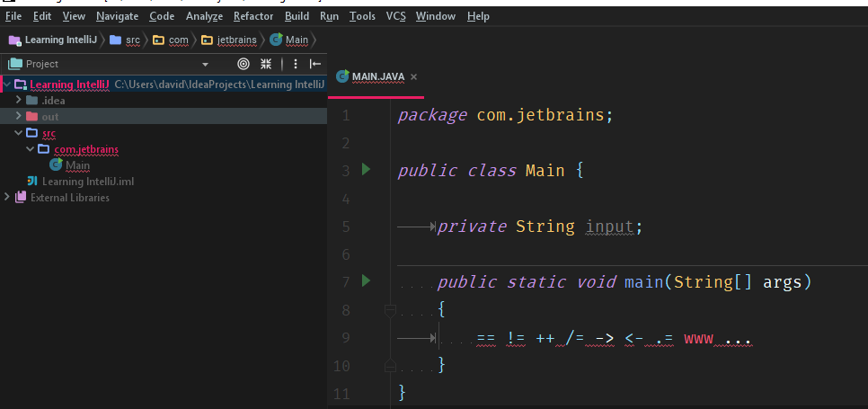This screenshot has height=409, width=868.
Task: Click 'com.jetbrains' in package statement
Action: pyautogui.click(x=540, y=115)
